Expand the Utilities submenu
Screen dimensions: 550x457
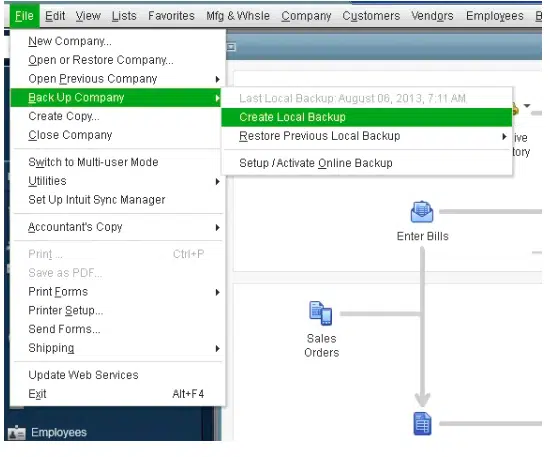[x=118, y=181]
